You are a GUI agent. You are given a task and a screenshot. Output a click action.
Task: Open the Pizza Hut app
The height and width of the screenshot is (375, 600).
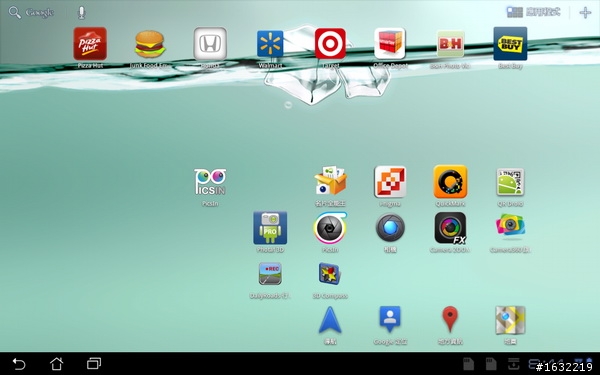click(90, 44)
